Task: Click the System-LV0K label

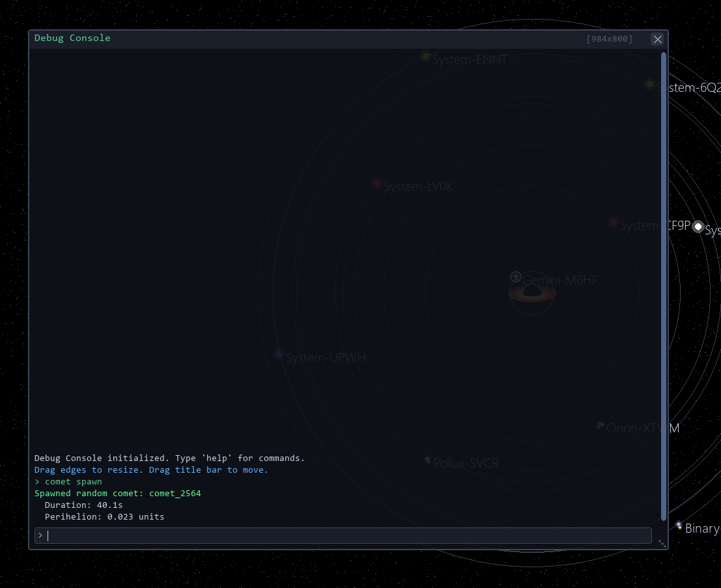Action: coord(418,187)
